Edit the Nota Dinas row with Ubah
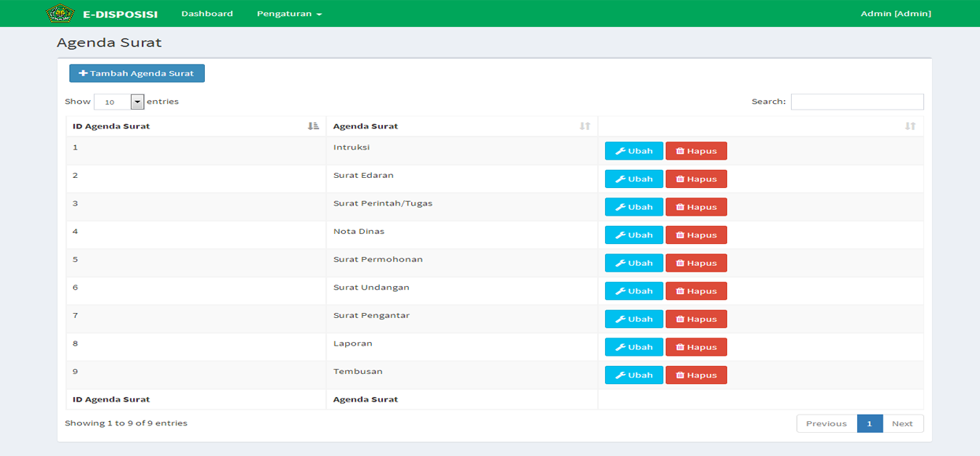Image resolution: width=980 pixels, height=456 pixels. coord(633,235)
